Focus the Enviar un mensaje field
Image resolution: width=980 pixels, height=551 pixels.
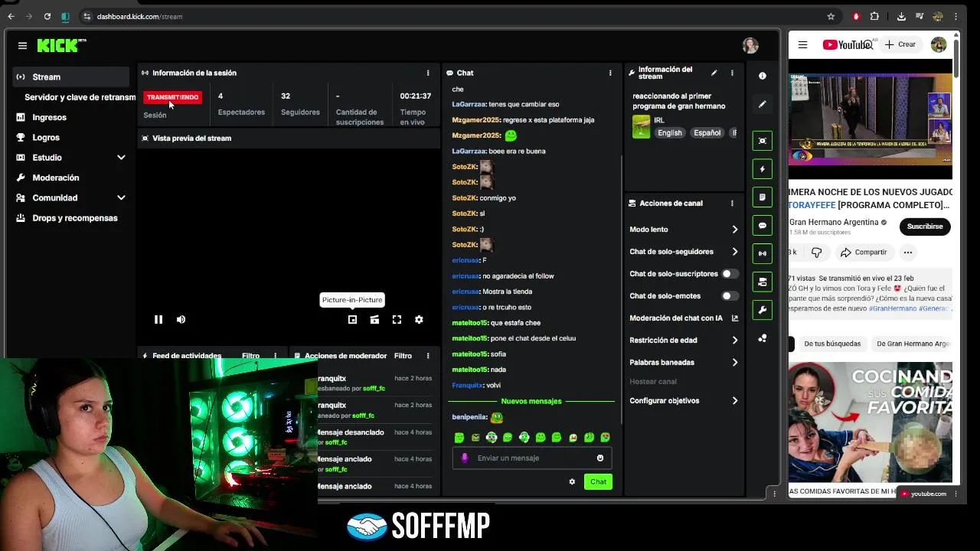pos(532,458)
